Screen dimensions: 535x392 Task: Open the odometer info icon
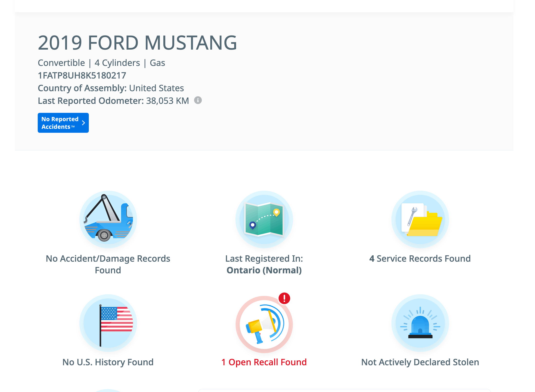point(198,100)
